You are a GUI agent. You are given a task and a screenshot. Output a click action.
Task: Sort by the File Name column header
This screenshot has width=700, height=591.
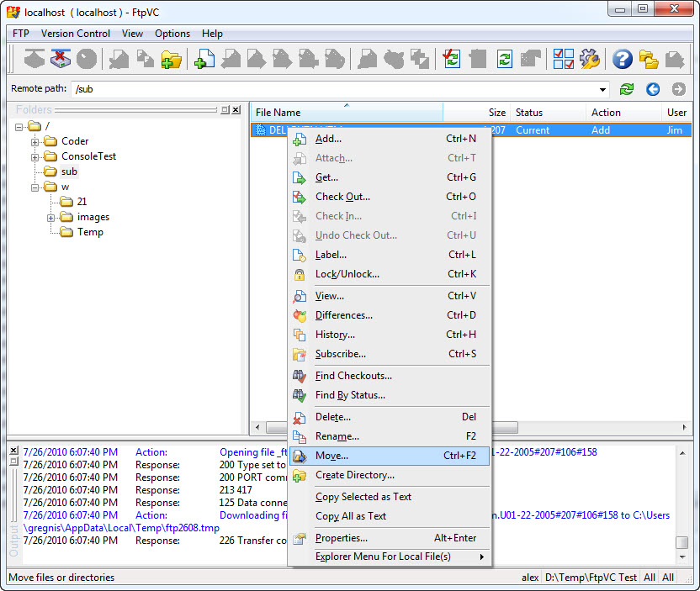pyautogui.click(x=347, y=113)
